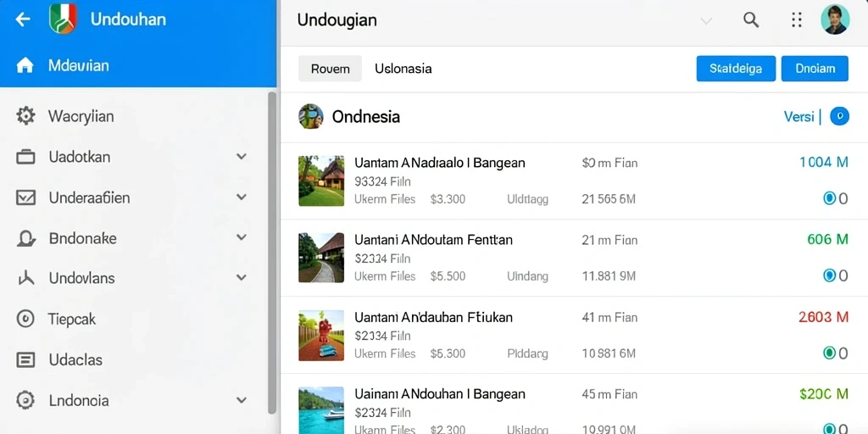Click the Ondnesia round avatar icon
The width and height of the screenshot is (868, 434).
[310, 116]
